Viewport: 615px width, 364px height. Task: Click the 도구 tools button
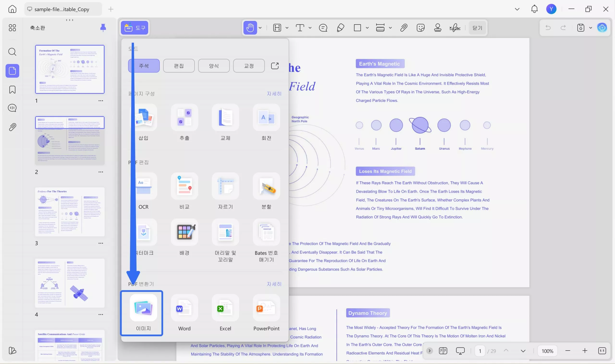point(135,28)
